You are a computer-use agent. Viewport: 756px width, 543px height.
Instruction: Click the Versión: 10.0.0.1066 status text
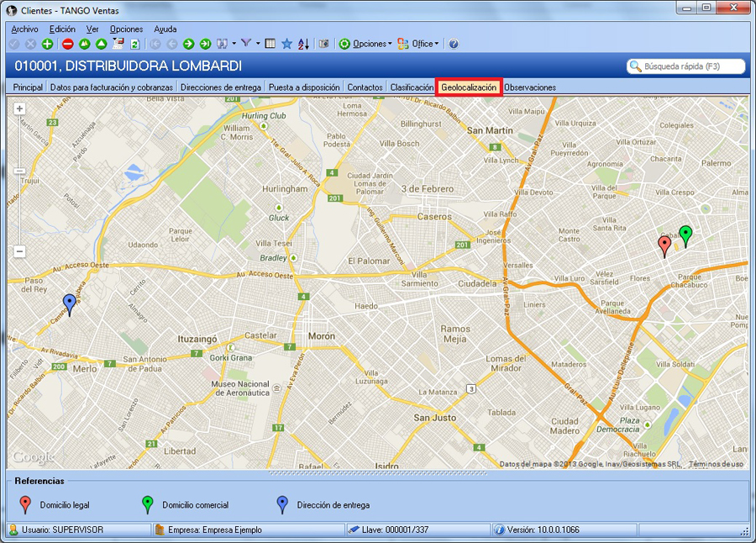coord(543,530)
